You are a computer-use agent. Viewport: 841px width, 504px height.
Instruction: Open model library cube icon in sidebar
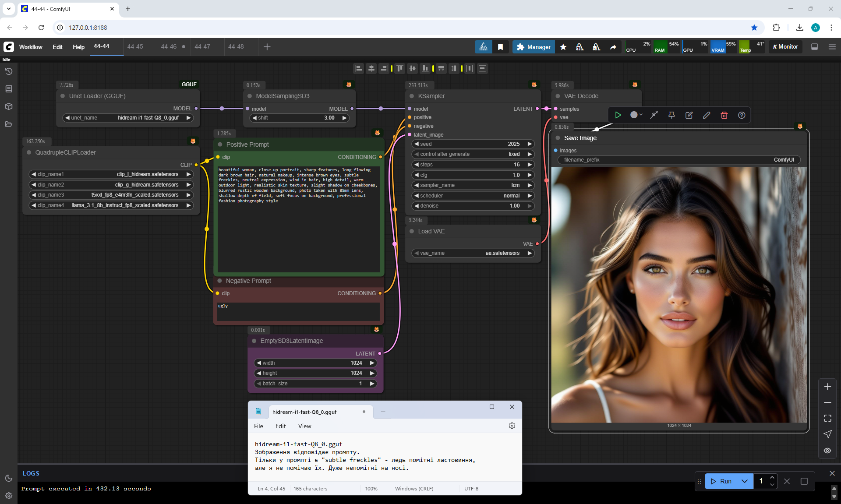coord(9,106)
